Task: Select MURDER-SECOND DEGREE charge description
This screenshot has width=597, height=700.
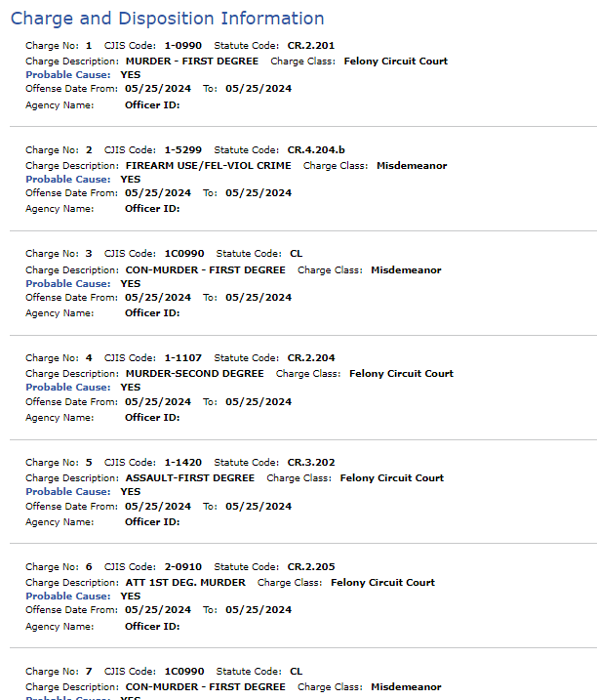Action: tap(194, 373)
